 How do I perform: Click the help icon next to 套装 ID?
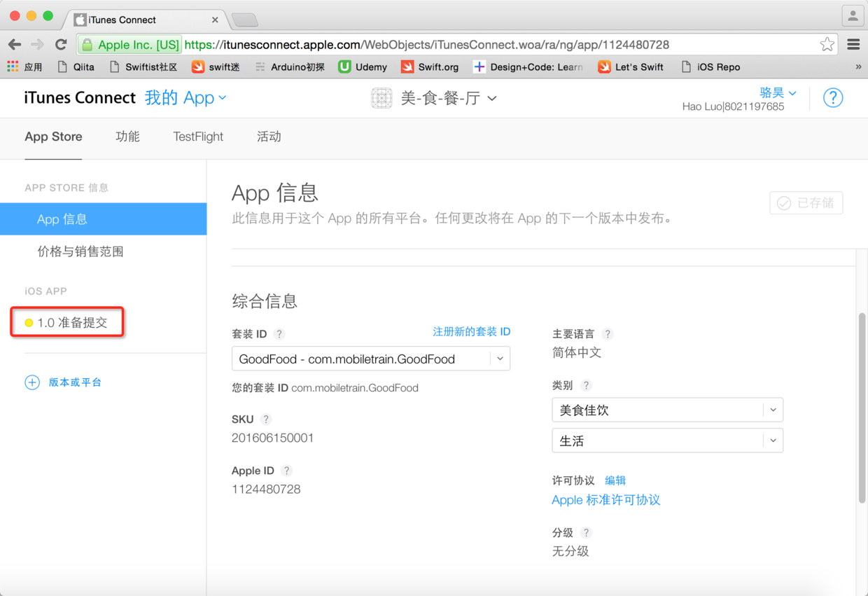[x=279, y=334]
